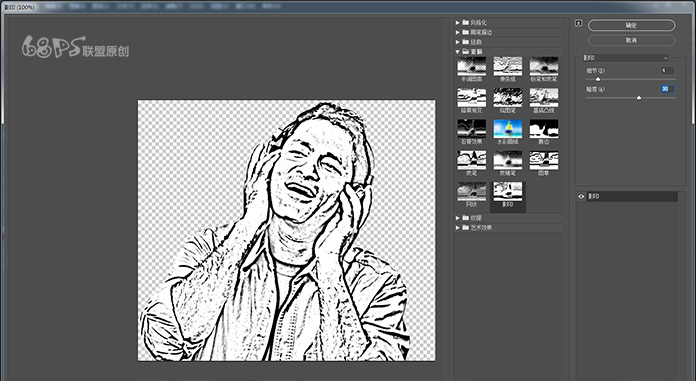Viewport: 696px width, 381px height.
Task: Expand the Artistic (艺术效果) filter folder
Action: (458, 227)
